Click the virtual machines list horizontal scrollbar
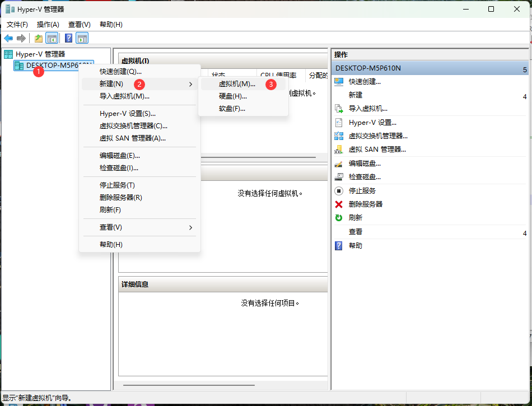The height and width of the screenshot is (406, 532). point(258,157)
